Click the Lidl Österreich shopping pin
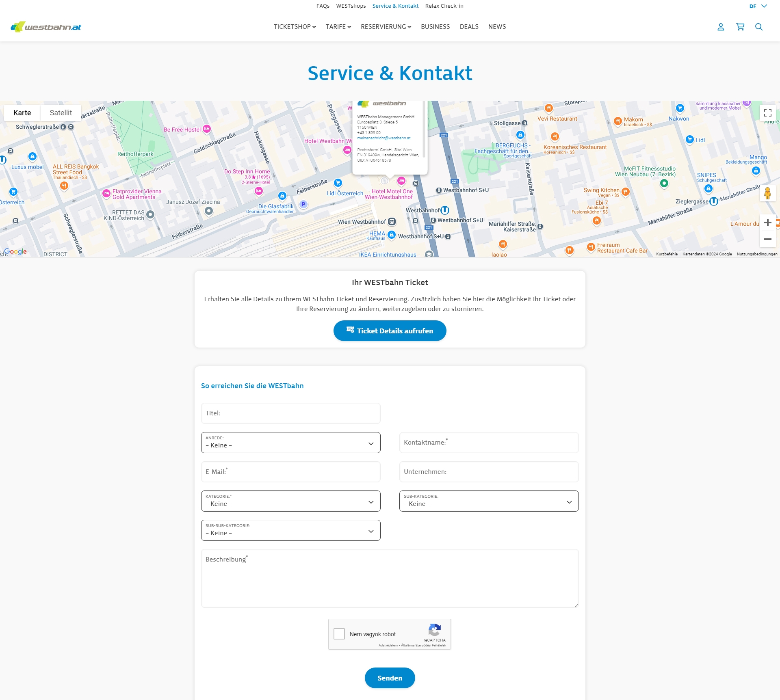 point(338,183)
